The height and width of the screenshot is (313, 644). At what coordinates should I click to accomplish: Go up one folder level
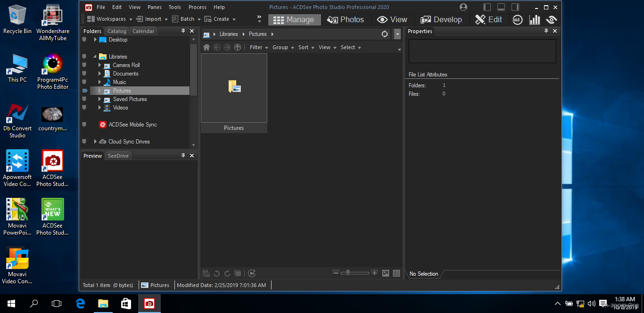238,47
